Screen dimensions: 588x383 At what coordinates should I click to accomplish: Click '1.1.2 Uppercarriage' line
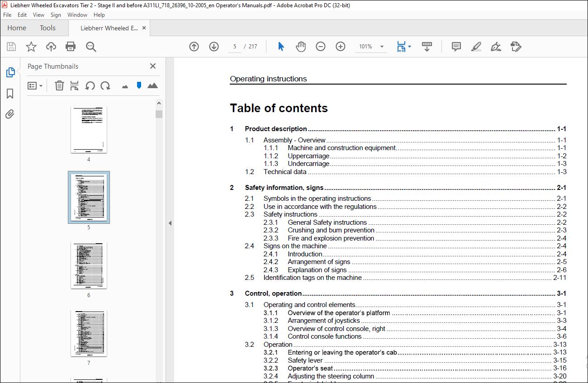coord(415,156)
